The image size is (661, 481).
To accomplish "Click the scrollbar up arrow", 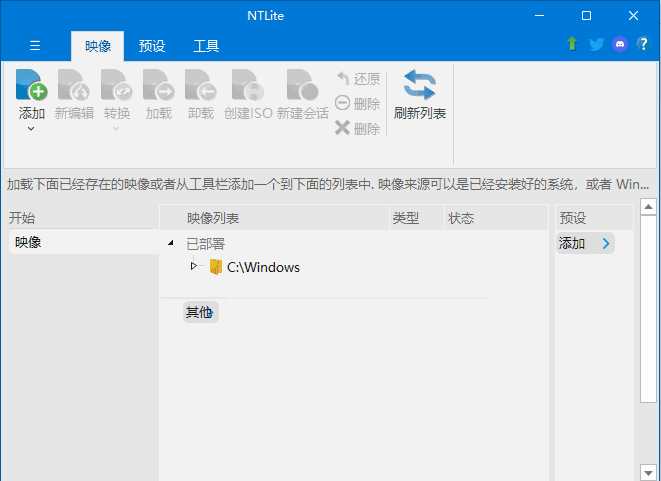I will [x=648, y=207].
